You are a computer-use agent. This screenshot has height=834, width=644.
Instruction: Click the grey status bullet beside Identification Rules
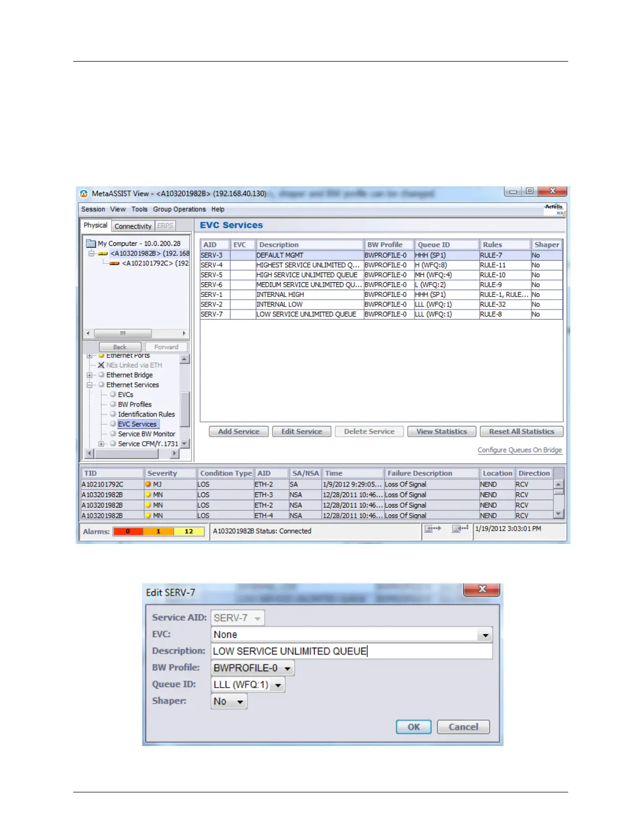click(x=113, y=414)
